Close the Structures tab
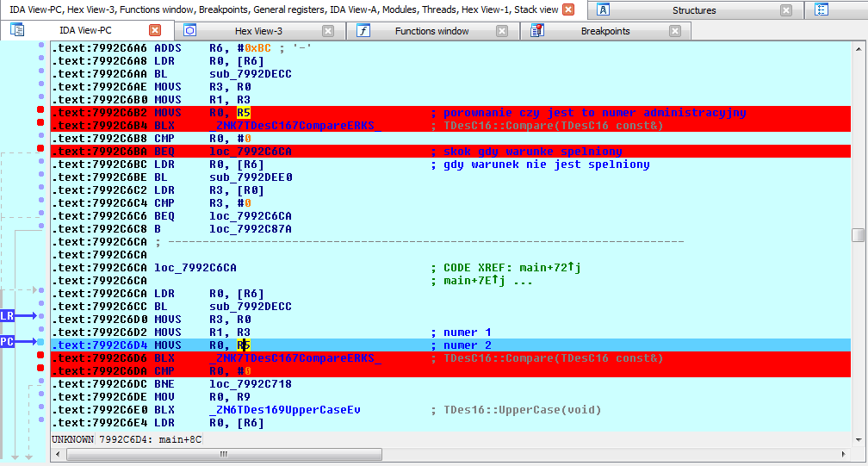 click(786, 10)
